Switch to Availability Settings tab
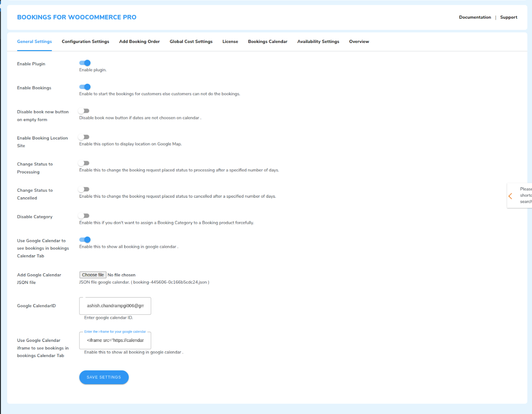Image resolution: width=532 pixels, height=414 pixels. click(x=318, y=42)
